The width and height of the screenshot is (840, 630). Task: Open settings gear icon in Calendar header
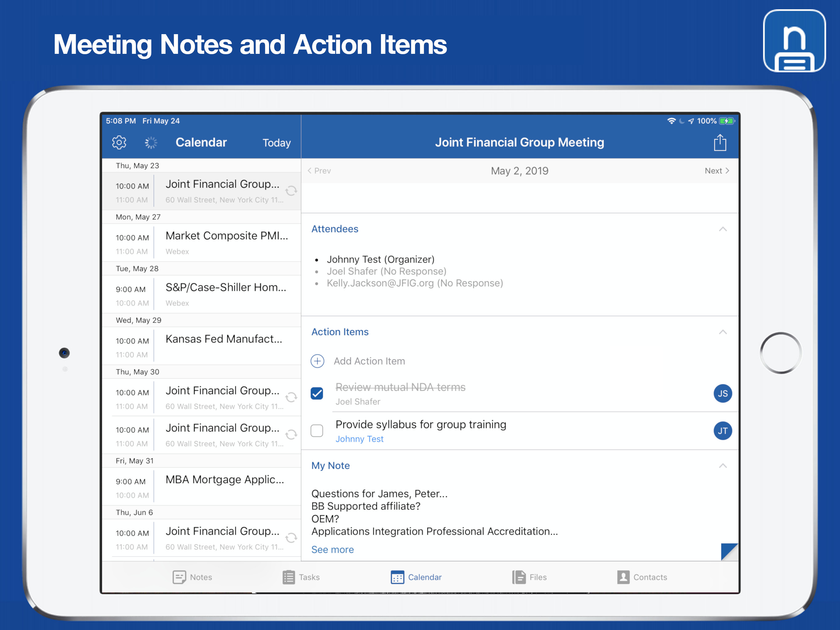click(119, 142)
